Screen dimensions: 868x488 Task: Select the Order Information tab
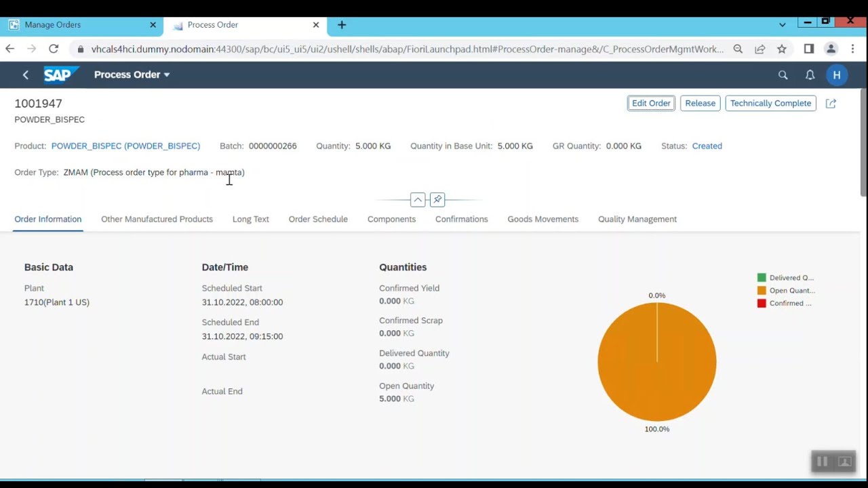[48, 219]
